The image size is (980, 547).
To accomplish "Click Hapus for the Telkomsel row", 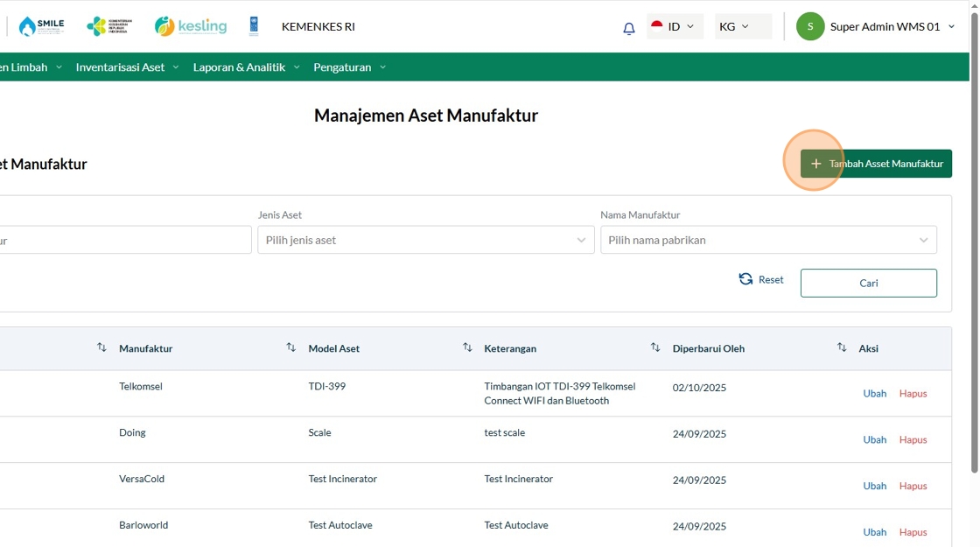I will (913, 393).
